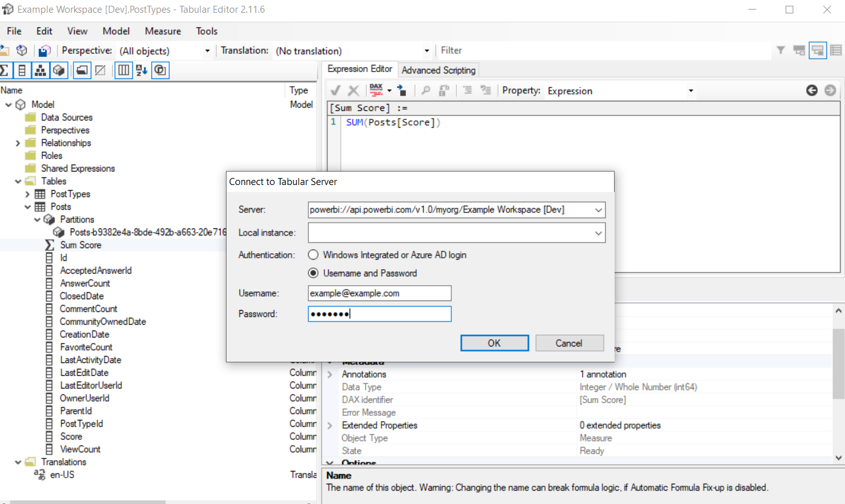The image size is (845, 504).
Task: Open the Measure menu
Action: click(x=163, y=31)
